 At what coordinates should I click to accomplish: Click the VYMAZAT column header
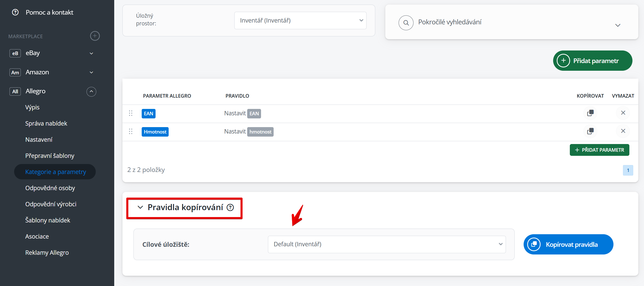(x=623, y=96)
